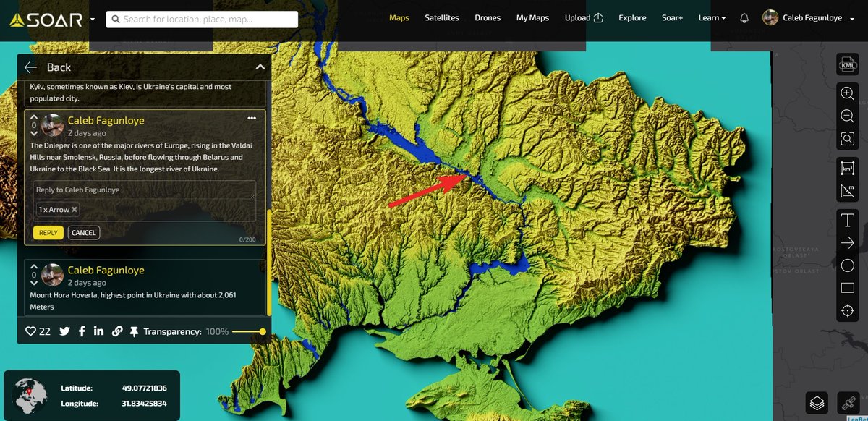This screenshot has width=868, height=421.
Task: Click CANCEL on the reply form
Action: [84, 233]
